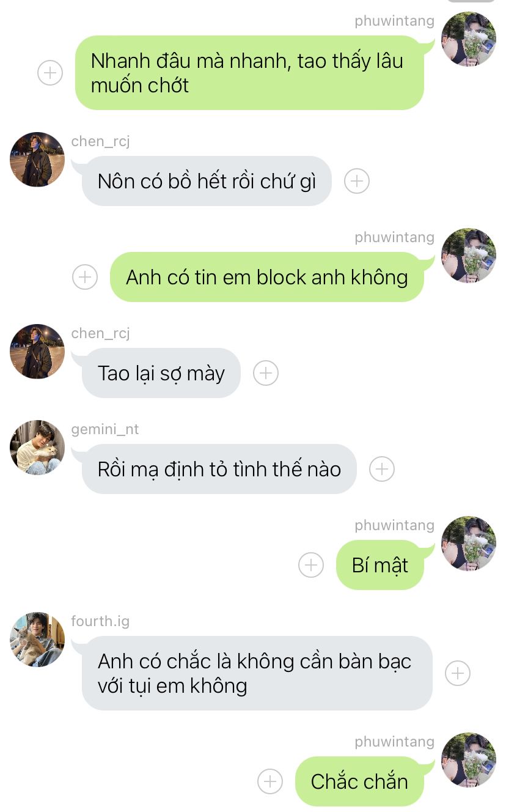The width and height of the screenshot is (506, 812).
Task: Select the "Tao lại sợ mày" message bubble
Action: pos(161,373)
